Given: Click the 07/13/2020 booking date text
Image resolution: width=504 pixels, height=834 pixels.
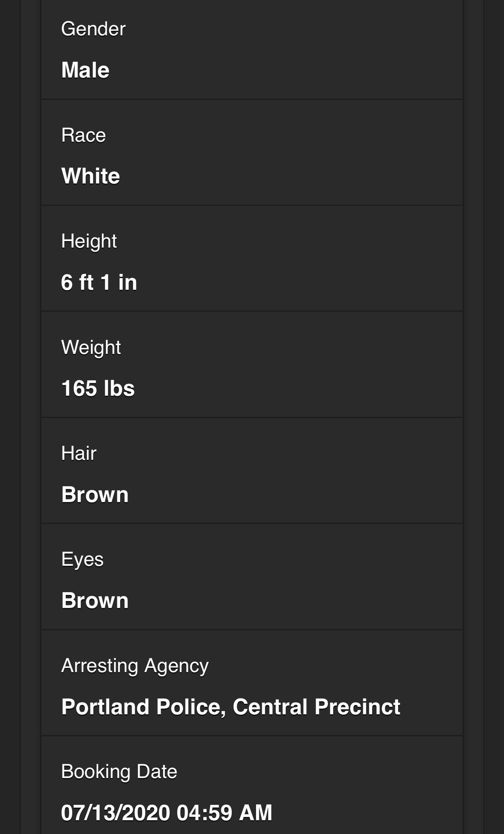Looking at the screenshot, I should tap(115, 813).
